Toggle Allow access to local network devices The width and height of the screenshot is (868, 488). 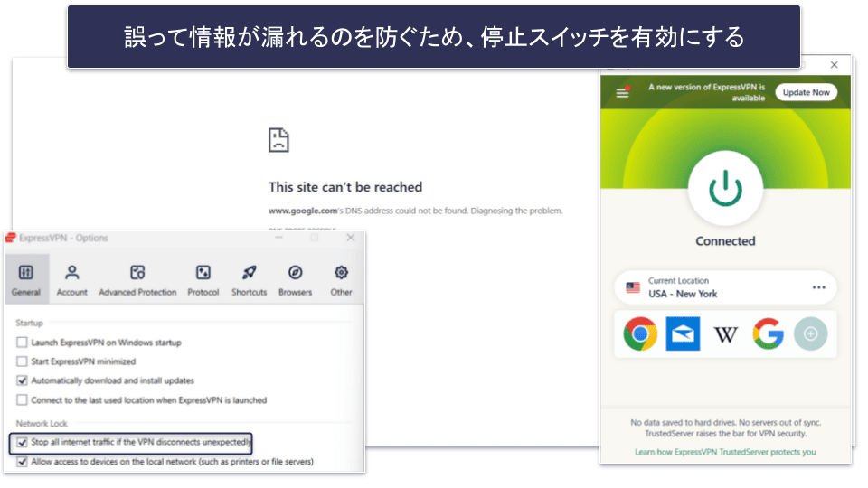[x=22, y=462]
